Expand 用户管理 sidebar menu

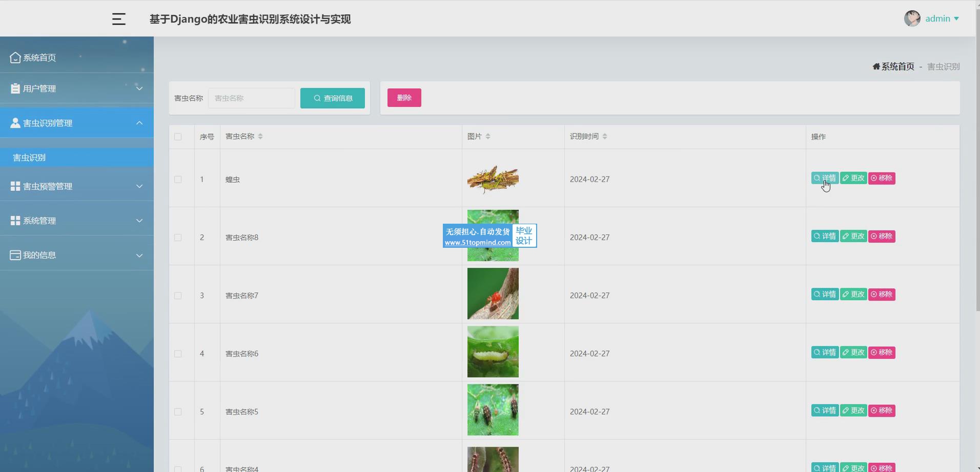[x=77, y=88]
